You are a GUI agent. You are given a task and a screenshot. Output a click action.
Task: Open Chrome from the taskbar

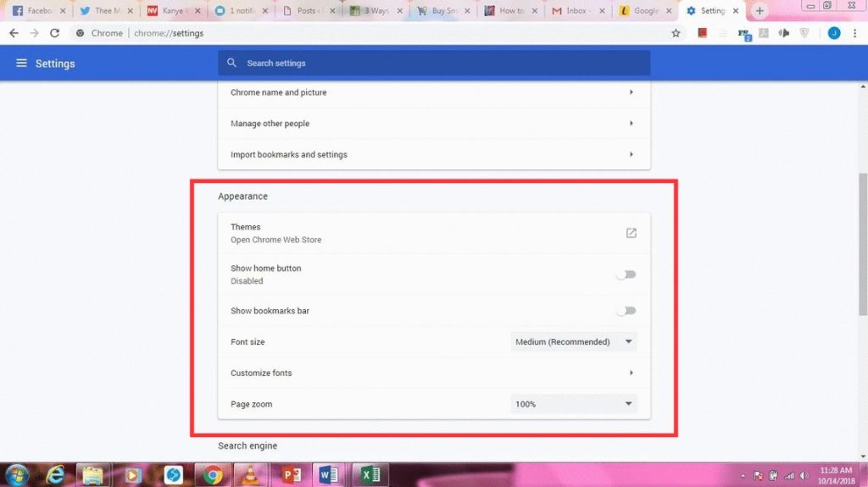[x=213, y=475]
